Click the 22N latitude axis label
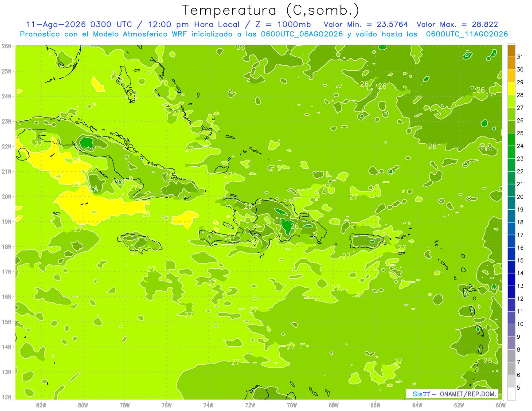 (7, 146)
